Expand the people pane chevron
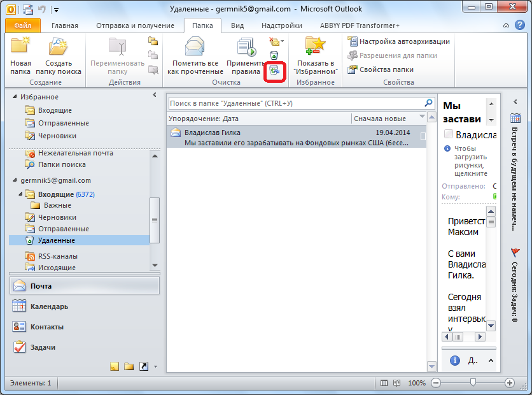 491,360
